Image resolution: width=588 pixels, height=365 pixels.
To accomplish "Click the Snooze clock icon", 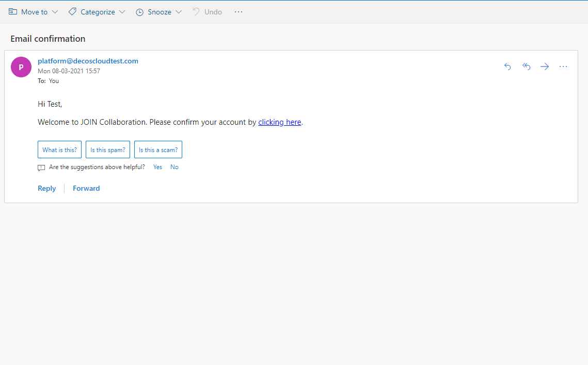I will pos(139,12).
